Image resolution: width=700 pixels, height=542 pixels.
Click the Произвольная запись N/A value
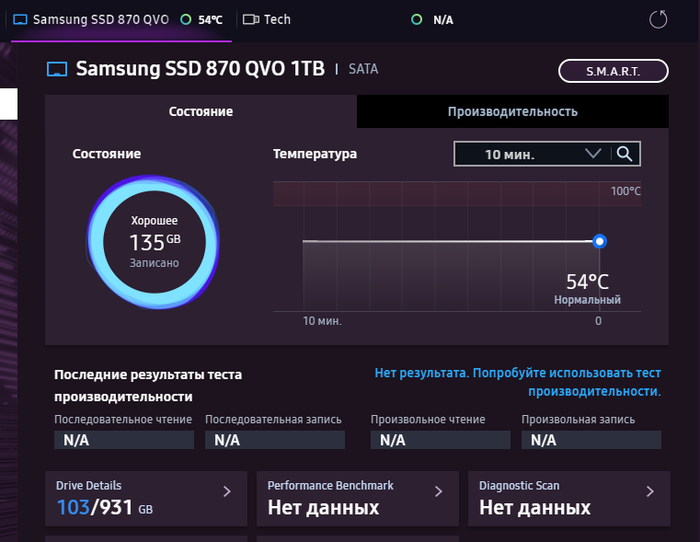[x=591, y=440]
